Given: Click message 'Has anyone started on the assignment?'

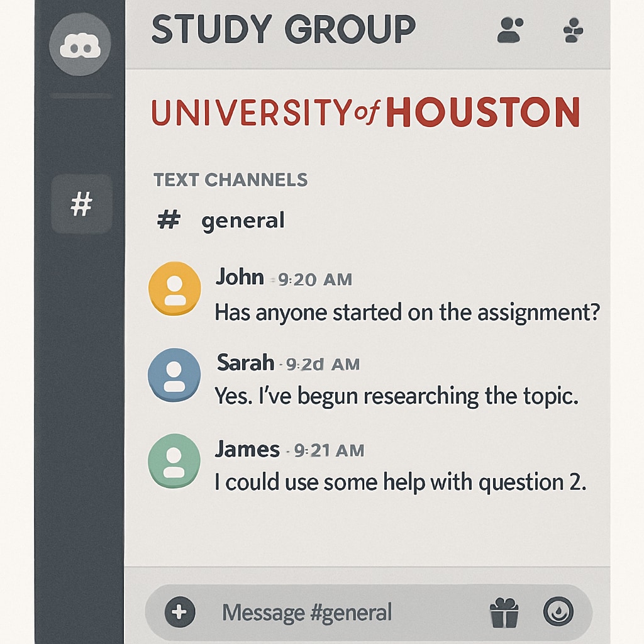Looking at the screenshot, I should pyautogui.click(x=408, y=313).
